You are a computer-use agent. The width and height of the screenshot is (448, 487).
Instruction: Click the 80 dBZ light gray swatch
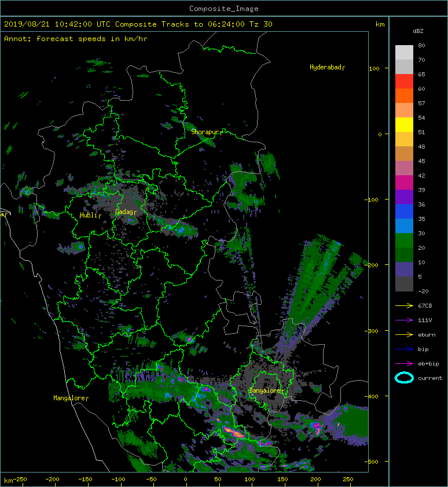tap(404, 52)
